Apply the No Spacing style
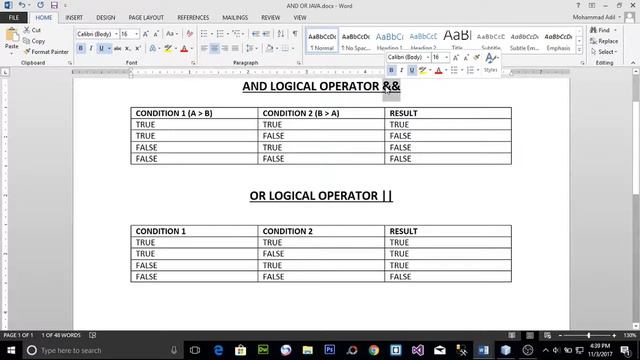 (x=356, y=41)
